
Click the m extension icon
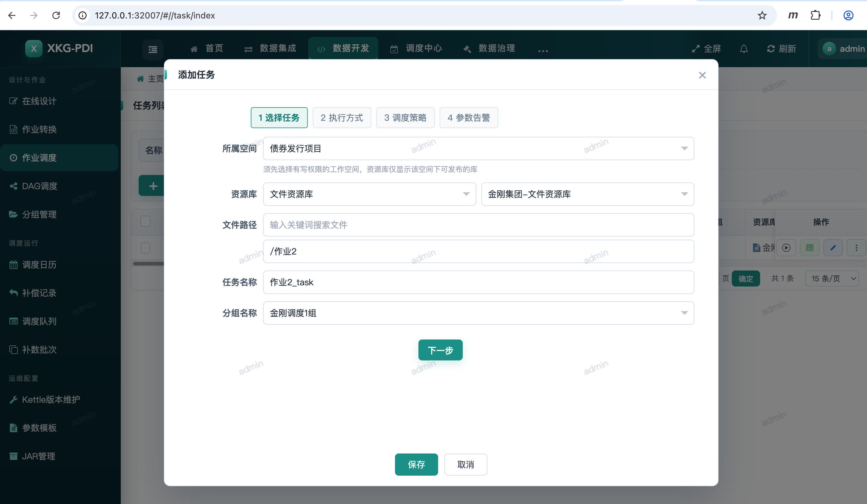coord(793,15)
